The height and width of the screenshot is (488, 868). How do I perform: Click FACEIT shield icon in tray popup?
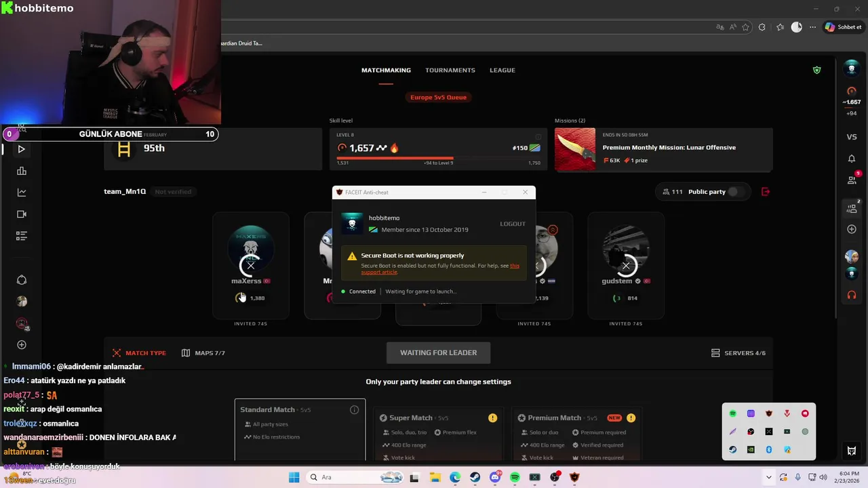tap(769, 413)
